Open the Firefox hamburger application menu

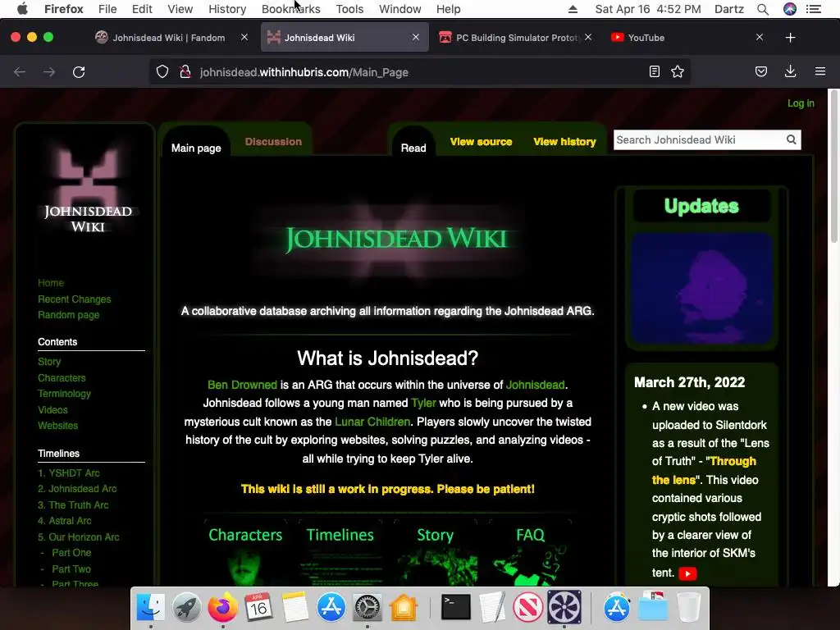[x=820, y=71]
